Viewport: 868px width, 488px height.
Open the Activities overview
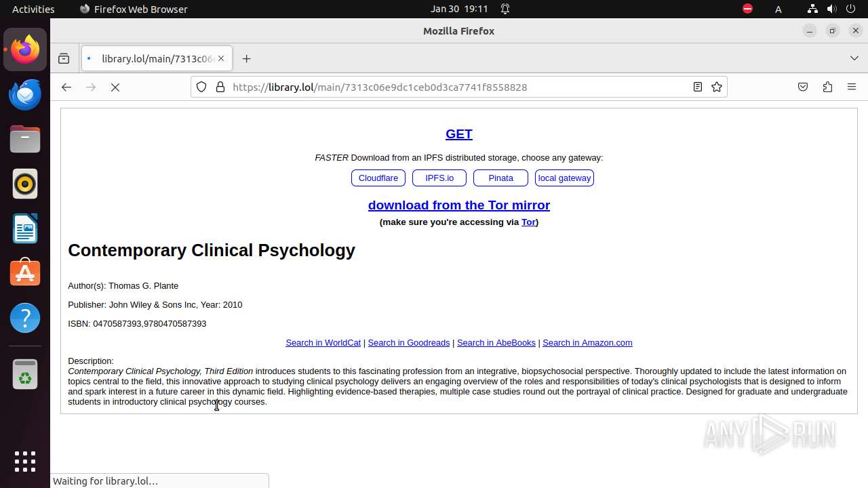click(33, 9)
